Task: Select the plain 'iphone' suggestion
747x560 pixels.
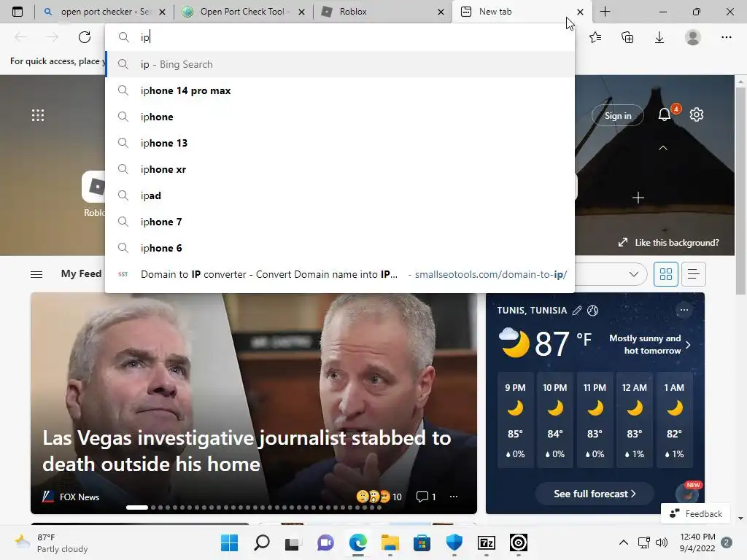Action: tap(340, 117)
